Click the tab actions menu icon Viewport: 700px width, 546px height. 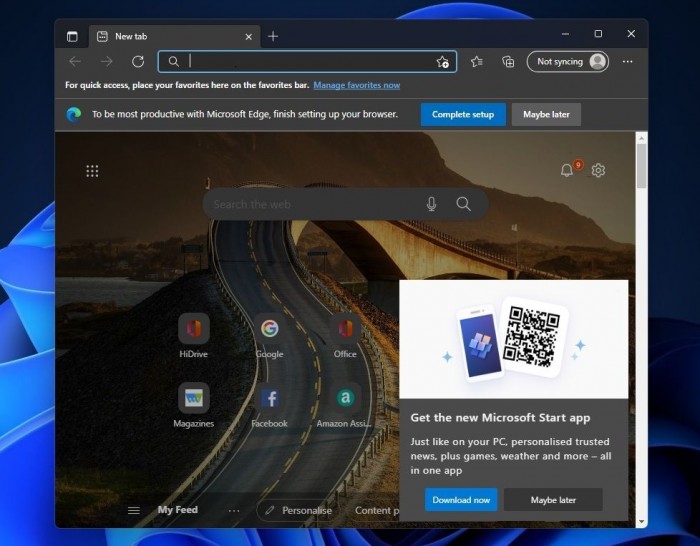[72, 36]
